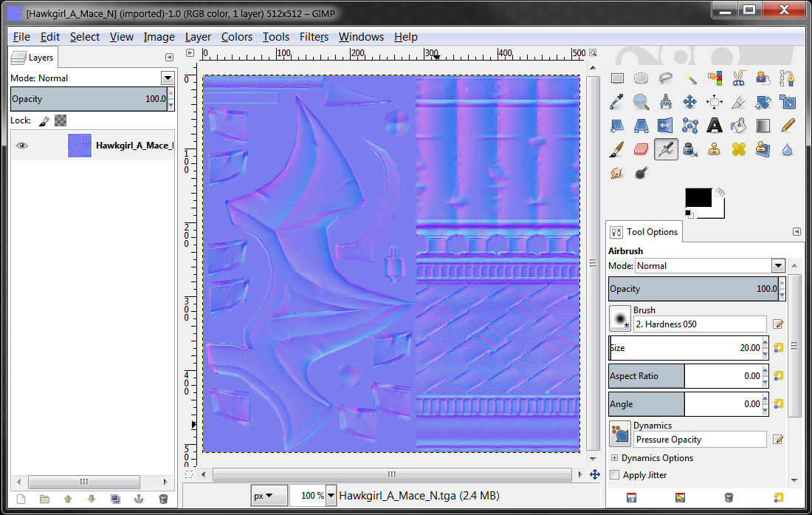Choose the Move tool

click(x=690, y=102)
